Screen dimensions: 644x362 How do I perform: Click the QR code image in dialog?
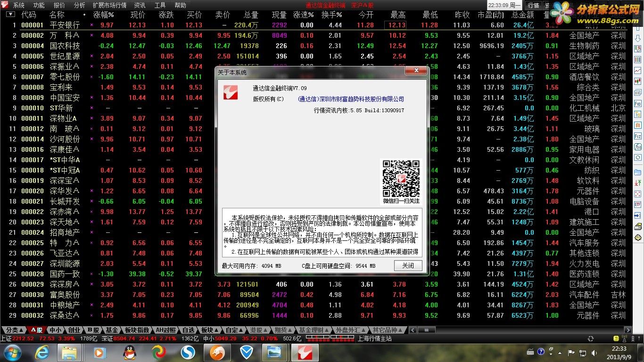(x=401, y=178)
